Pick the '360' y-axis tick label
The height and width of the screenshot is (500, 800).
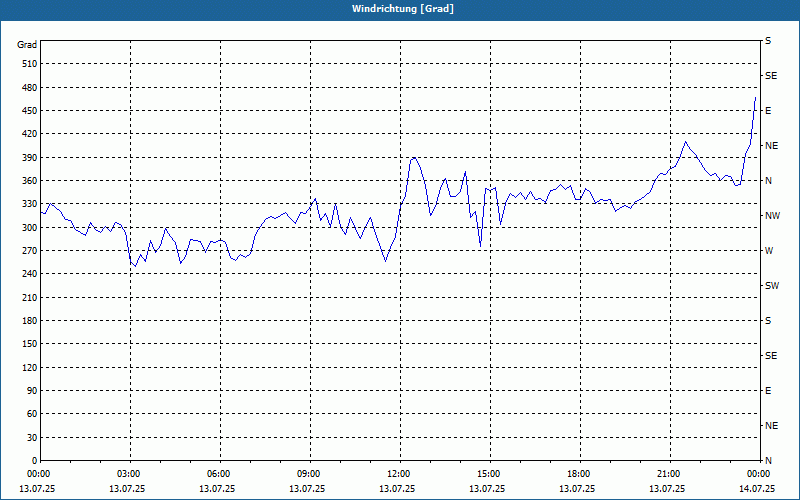click(30, 181)
